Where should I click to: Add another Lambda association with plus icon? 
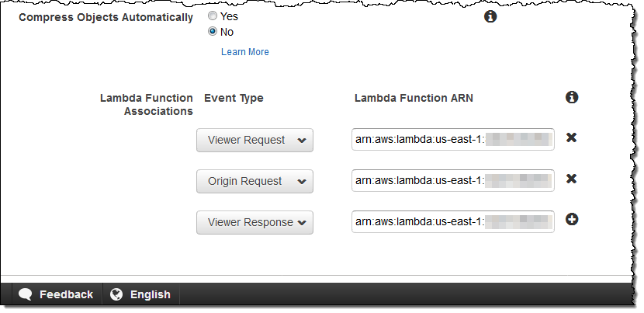[x=572, y=220]
